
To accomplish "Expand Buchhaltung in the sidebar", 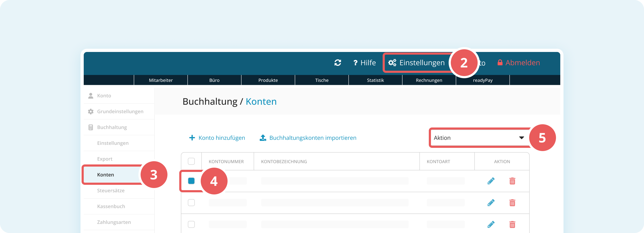I will (119, 127).
